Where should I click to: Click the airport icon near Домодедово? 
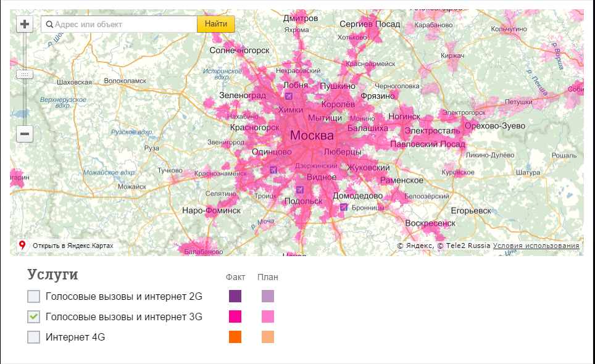point(344,207)
